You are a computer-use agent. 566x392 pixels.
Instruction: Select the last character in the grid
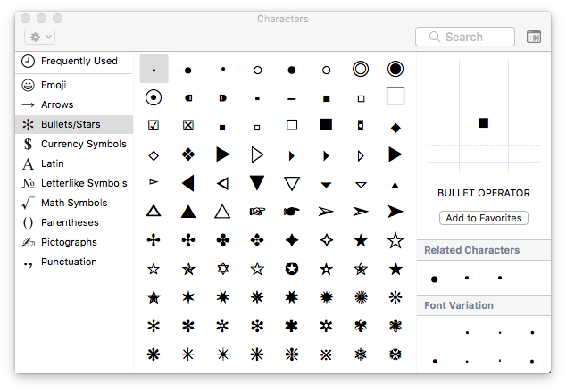395,354
